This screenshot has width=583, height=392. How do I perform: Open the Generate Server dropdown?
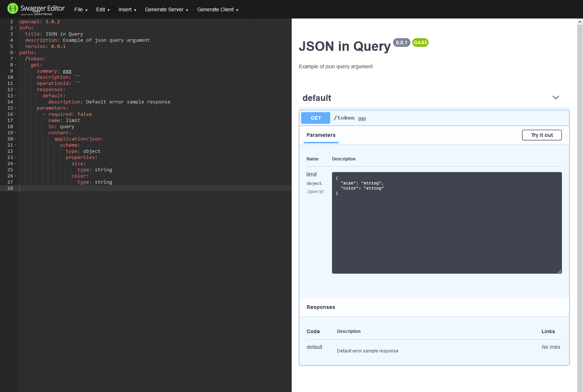(166, 9)
